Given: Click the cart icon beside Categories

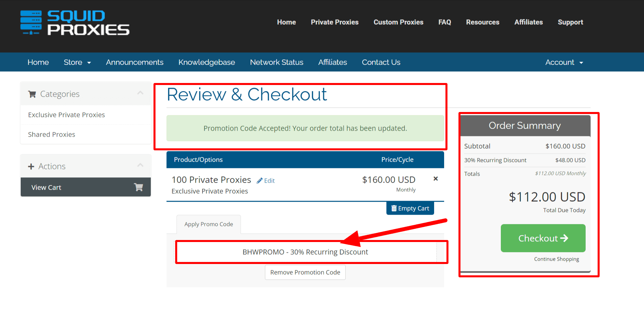Looking at the screenshot, I should [32, 94].
